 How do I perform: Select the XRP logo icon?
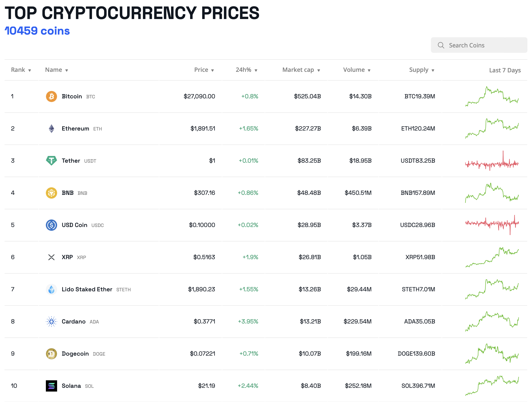click(x=52, y=257)
